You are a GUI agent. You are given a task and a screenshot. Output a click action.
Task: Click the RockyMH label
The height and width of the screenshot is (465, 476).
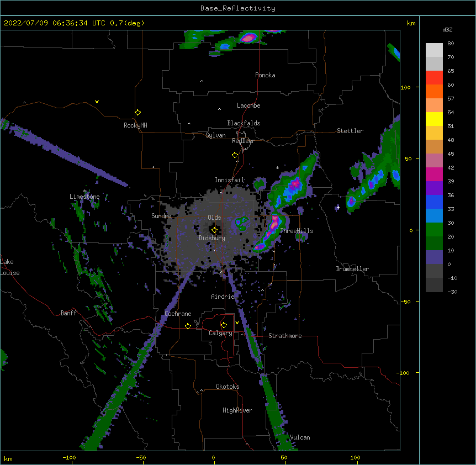click(x=135, y=125)
